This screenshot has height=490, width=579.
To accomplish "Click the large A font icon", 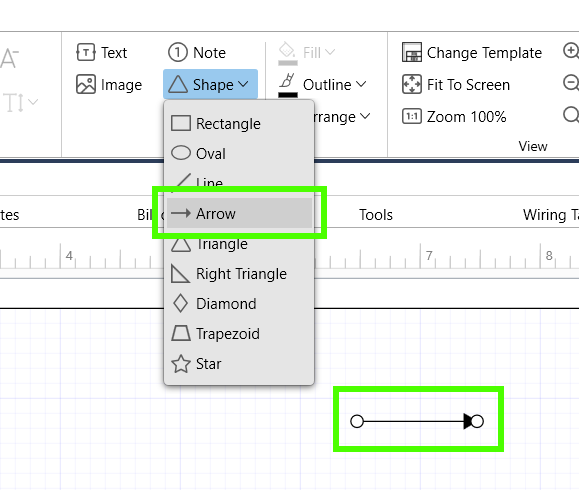I will pos(9,58).
